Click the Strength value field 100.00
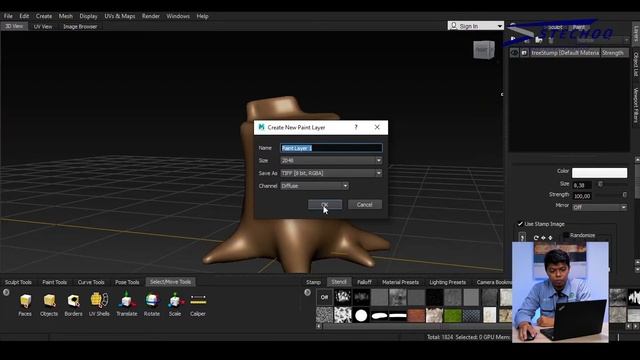This screenshot has width=640, height=360. [582, 196]
